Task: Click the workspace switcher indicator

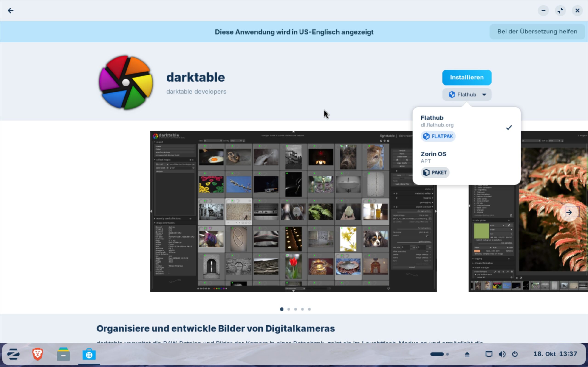Action: [x=439, y=354]
